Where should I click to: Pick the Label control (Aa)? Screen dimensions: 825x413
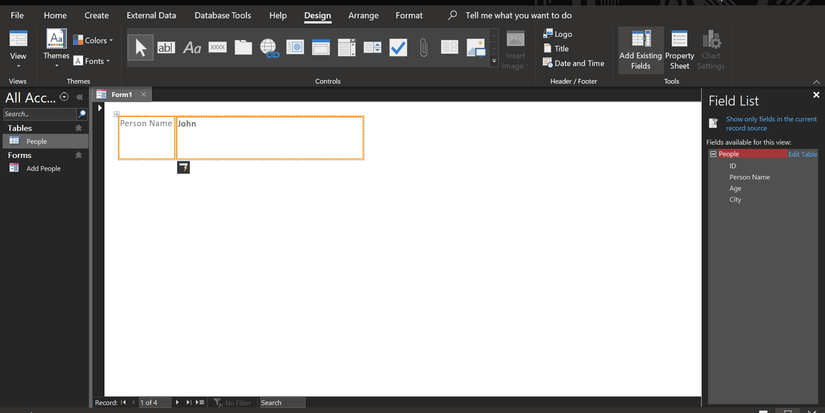tap(192, 47)
